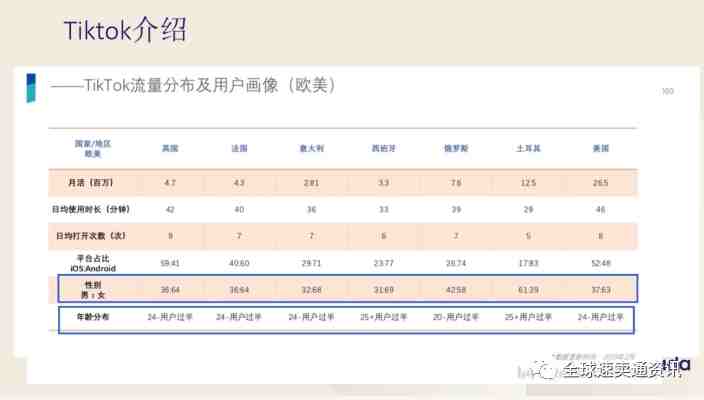Select gender ratio 37:63 for 美国

[601, 290]
